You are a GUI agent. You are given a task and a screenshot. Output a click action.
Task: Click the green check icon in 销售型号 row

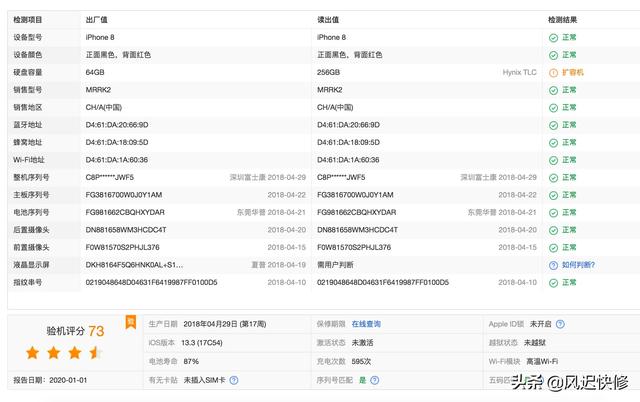[x=553, y=91]
